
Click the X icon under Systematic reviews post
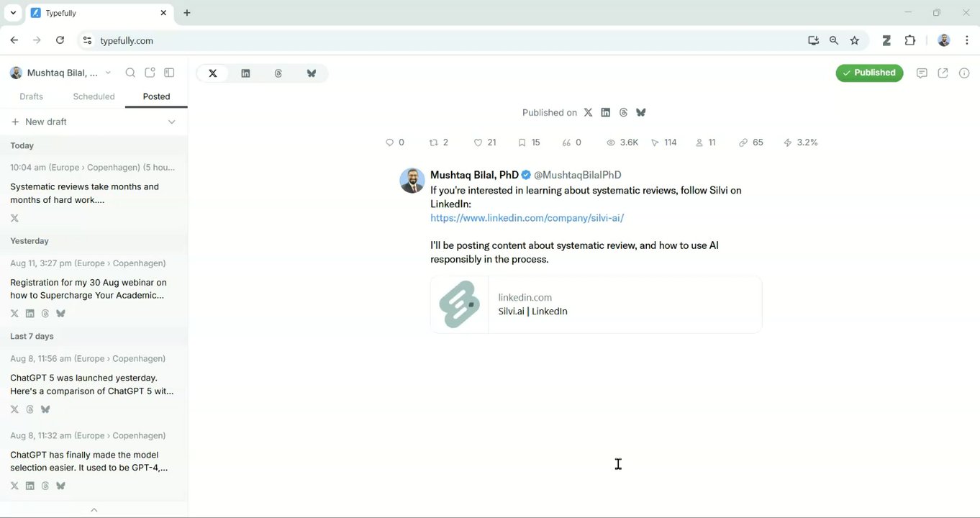point(14,218)
